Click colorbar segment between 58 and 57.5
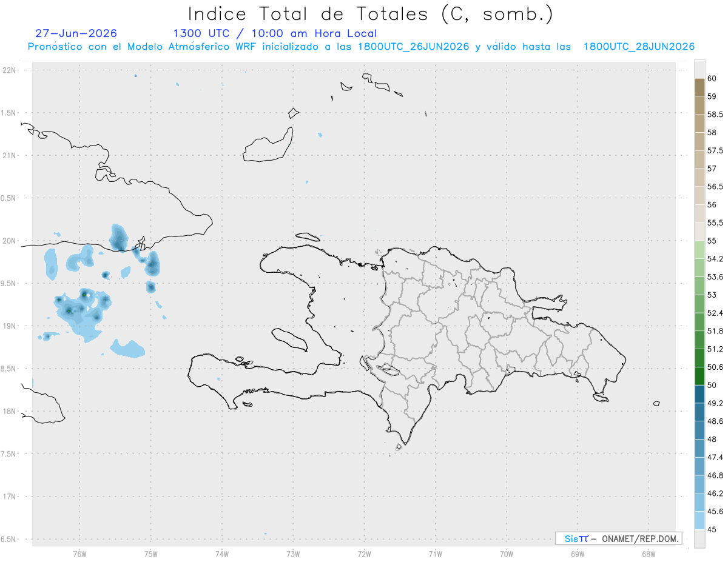 pyautogui.click(x=699, y=141)
